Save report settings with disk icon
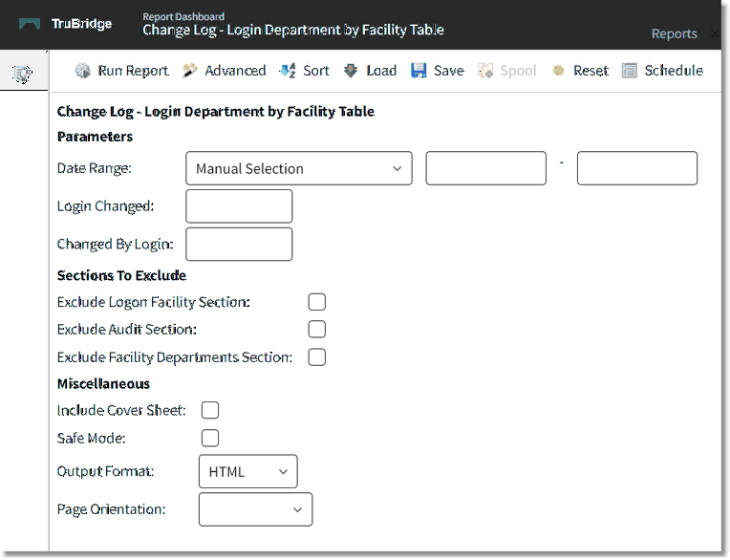 pyautogui.click(x=419, y=71)
